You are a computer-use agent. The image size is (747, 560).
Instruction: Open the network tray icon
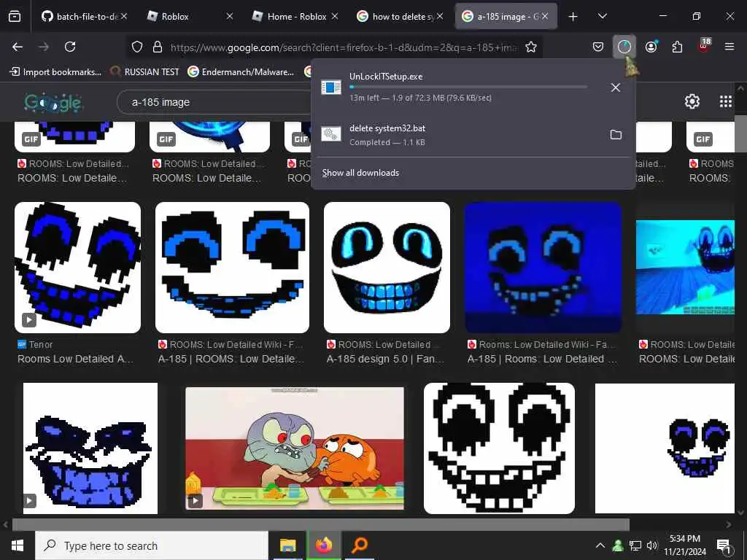(x=635, y=545)
